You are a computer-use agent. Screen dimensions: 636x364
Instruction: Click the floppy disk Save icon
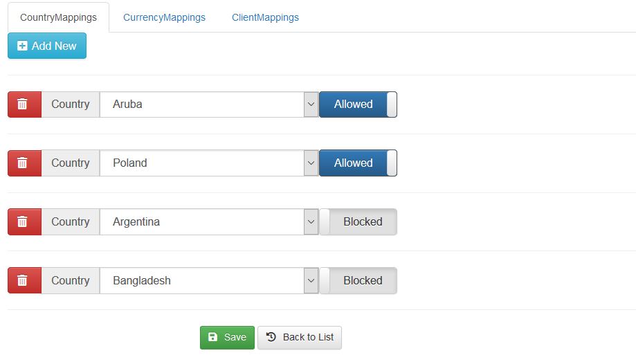click(213, 338)
